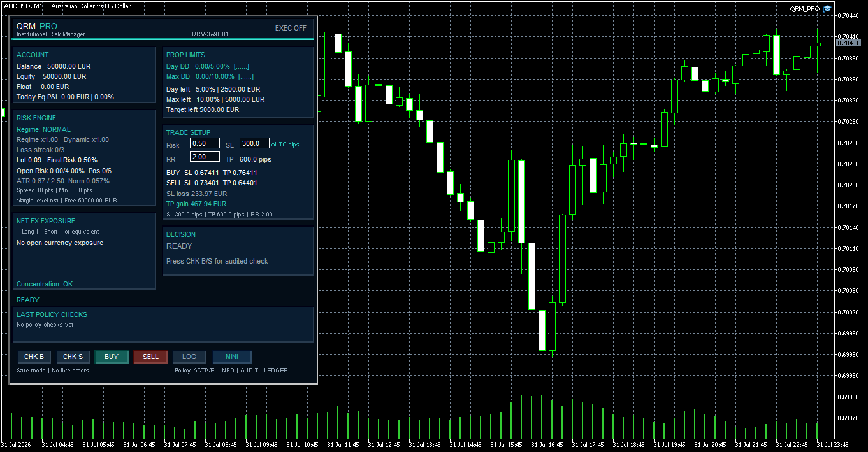Click the QRM_PRO expert advisor hat icon
The image size is (868, 452).
point(827,8)
